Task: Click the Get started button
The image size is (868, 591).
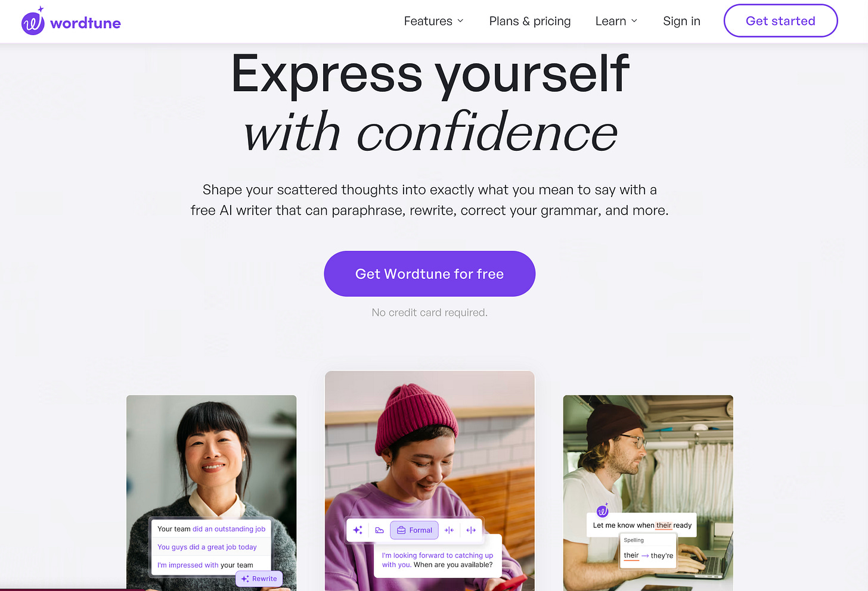Action: (x=780, y=21)
